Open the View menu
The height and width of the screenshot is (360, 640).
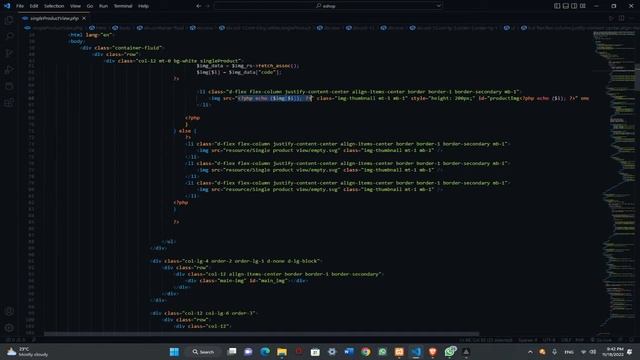coord(76,6)
